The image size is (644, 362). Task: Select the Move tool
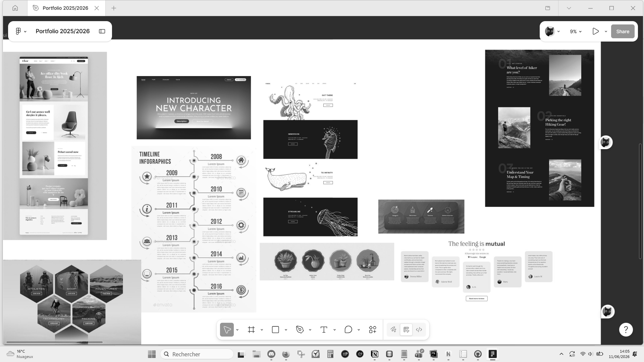coord(227,330)
